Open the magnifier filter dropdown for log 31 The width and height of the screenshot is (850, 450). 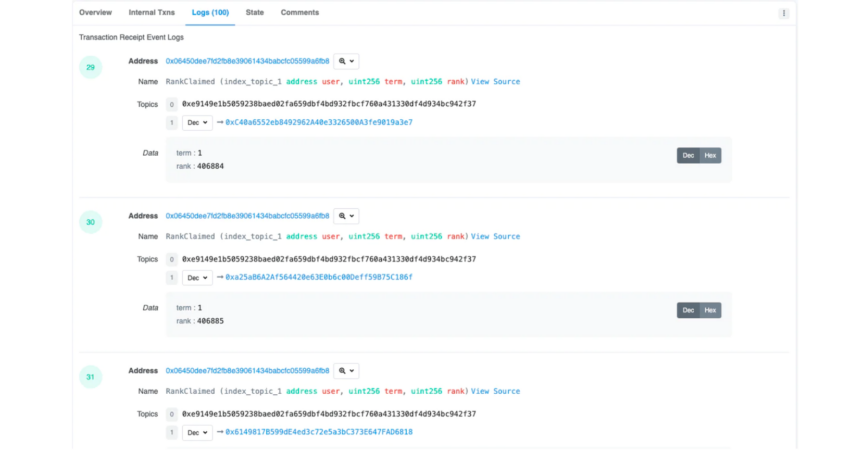pos(346,371)
